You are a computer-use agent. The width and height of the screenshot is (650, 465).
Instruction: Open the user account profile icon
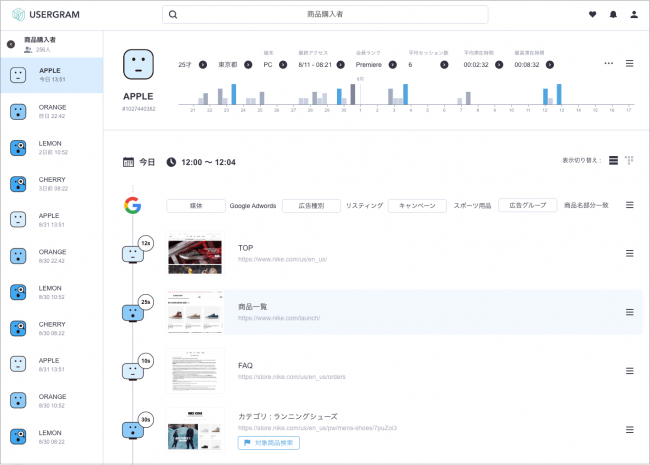(634, 15)
